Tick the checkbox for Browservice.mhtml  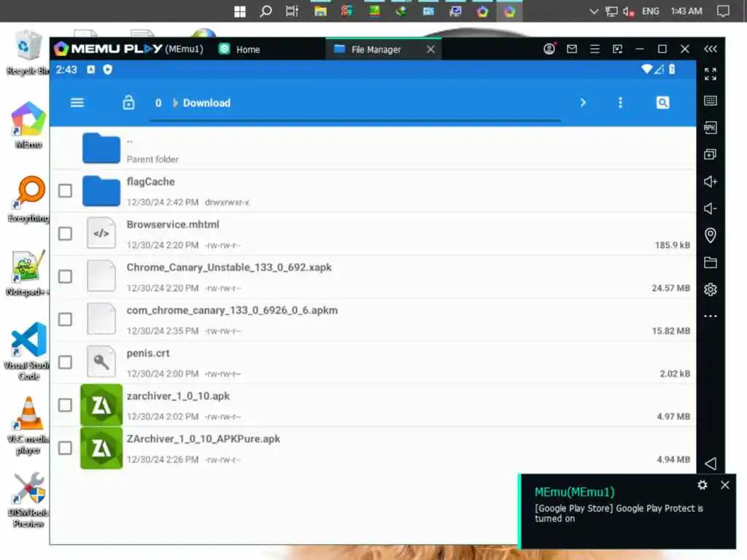click(65, 234)
